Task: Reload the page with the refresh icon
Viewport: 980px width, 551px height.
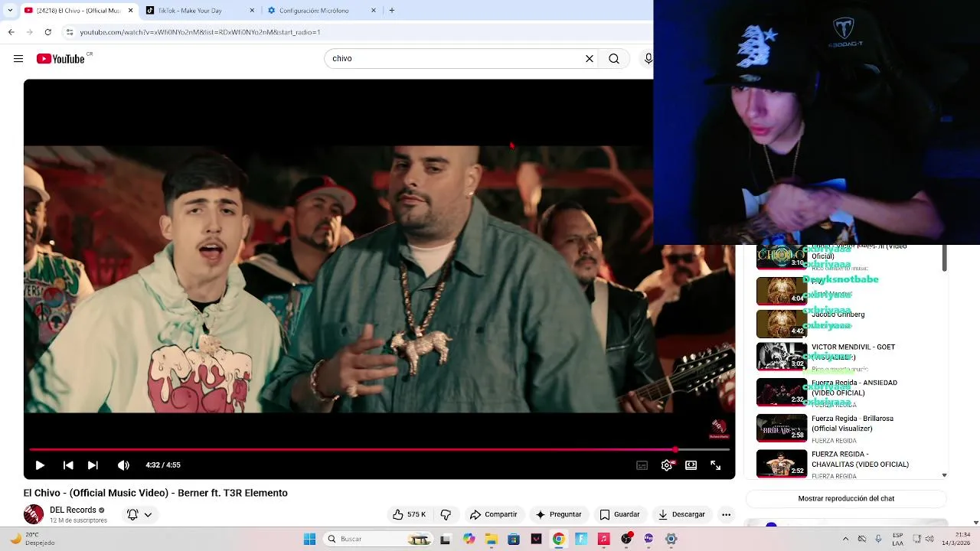Action: (x=47, y=32)
